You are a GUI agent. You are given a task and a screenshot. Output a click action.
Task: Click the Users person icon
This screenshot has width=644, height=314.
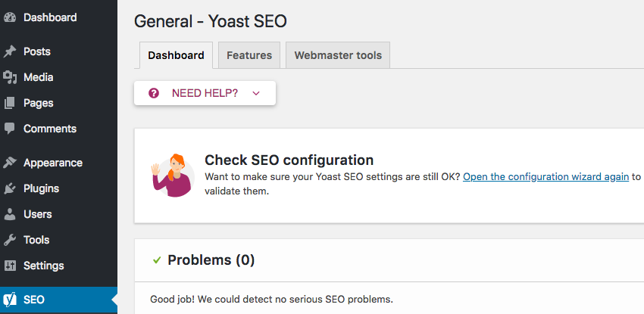point(9,214)
